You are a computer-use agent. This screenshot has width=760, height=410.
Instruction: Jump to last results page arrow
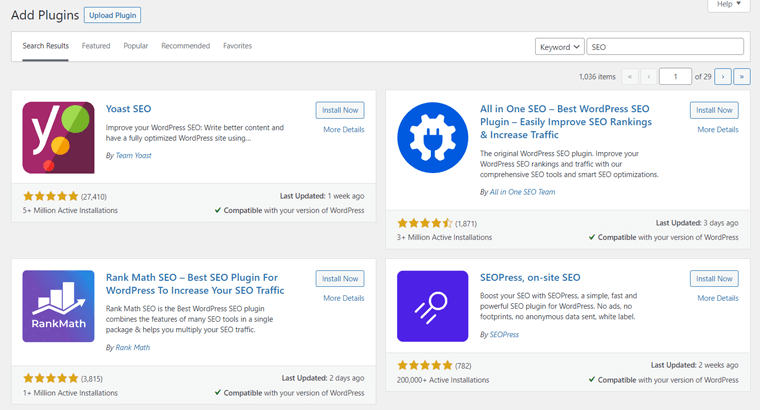click(742, 77)
